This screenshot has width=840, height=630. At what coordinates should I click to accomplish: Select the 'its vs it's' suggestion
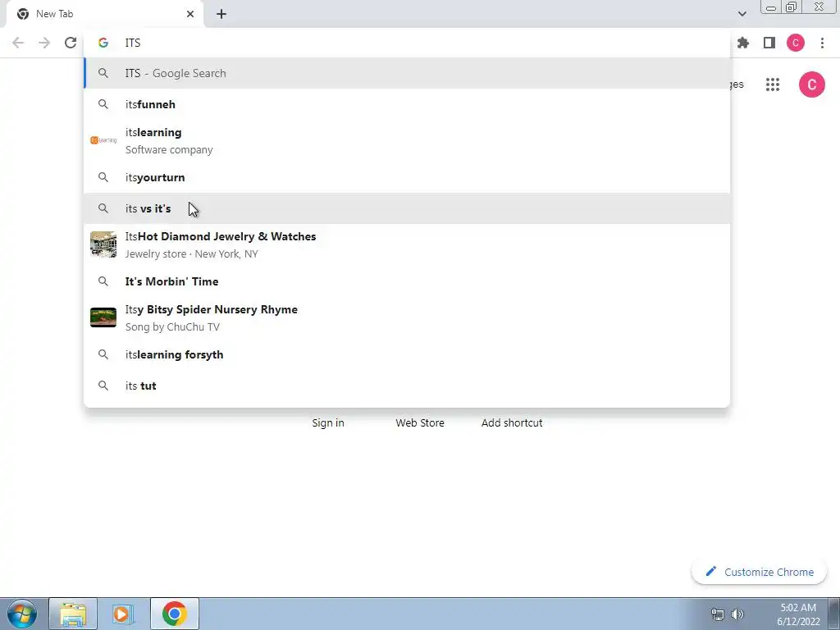point(407,208)
